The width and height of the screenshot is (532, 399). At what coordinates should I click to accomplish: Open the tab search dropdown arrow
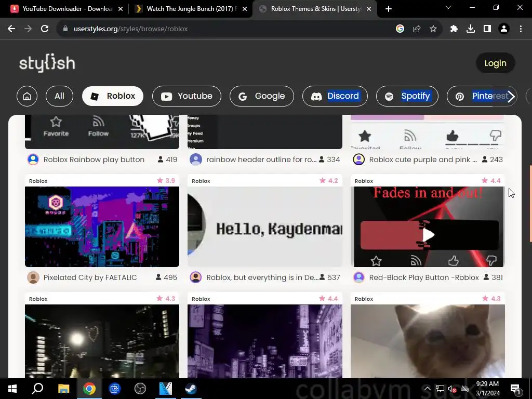448,7
